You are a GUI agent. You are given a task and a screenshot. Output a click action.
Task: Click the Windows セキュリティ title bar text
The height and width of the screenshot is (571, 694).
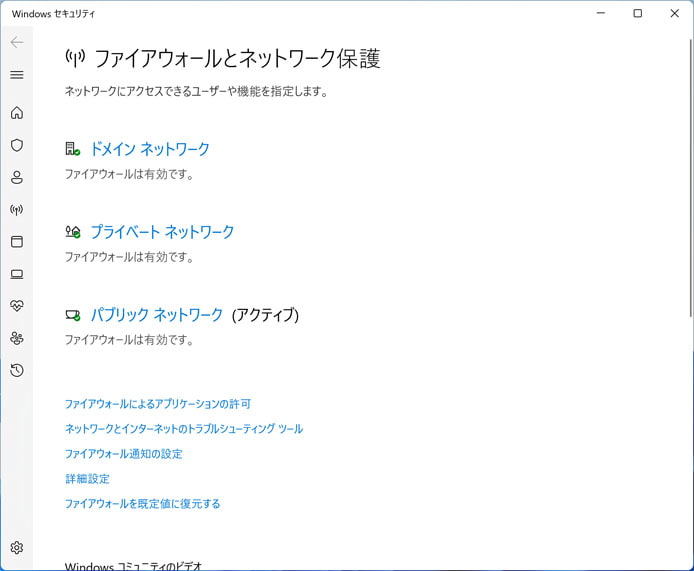pyautogui.click(x=53, y=14)
